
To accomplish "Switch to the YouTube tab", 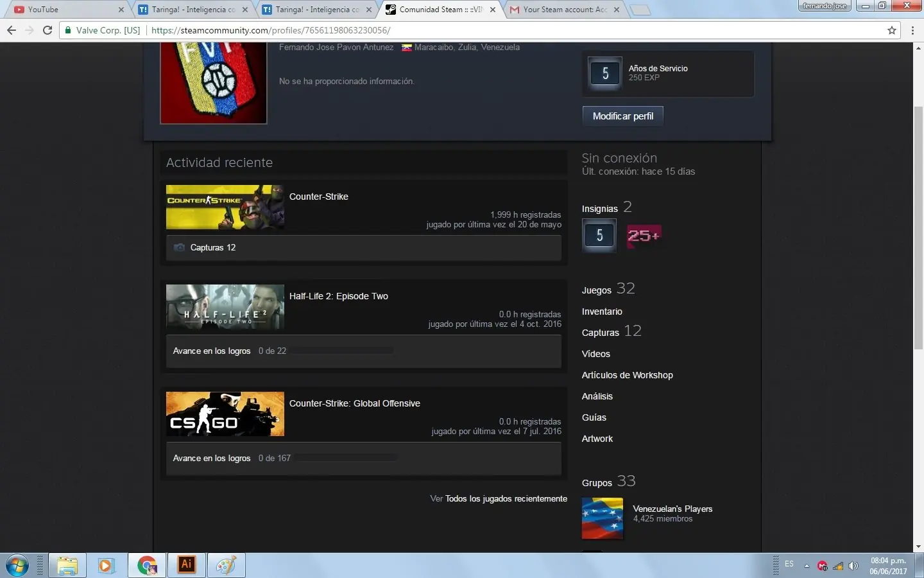I will [67, 10].
